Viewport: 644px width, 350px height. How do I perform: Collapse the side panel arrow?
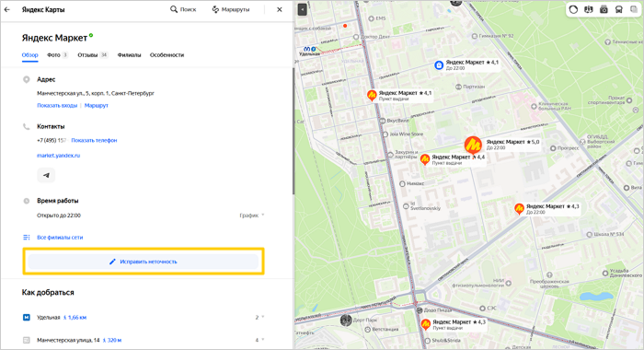(x=303, y=9)
